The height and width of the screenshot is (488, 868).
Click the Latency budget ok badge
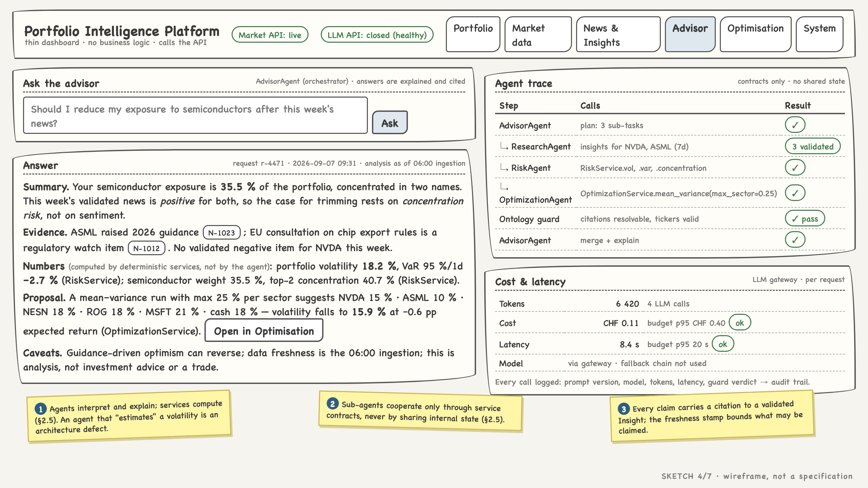723,344
